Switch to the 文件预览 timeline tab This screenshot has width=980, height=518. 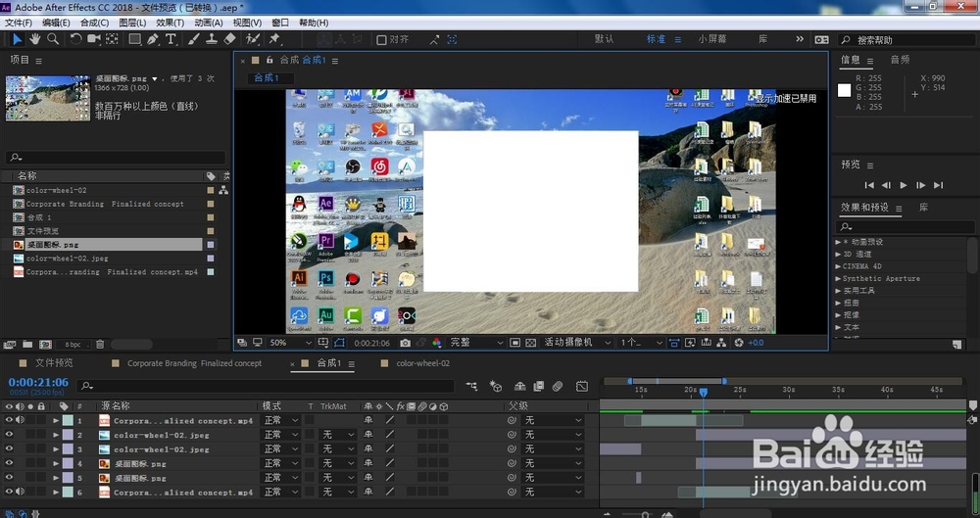[x=54, y=363]
